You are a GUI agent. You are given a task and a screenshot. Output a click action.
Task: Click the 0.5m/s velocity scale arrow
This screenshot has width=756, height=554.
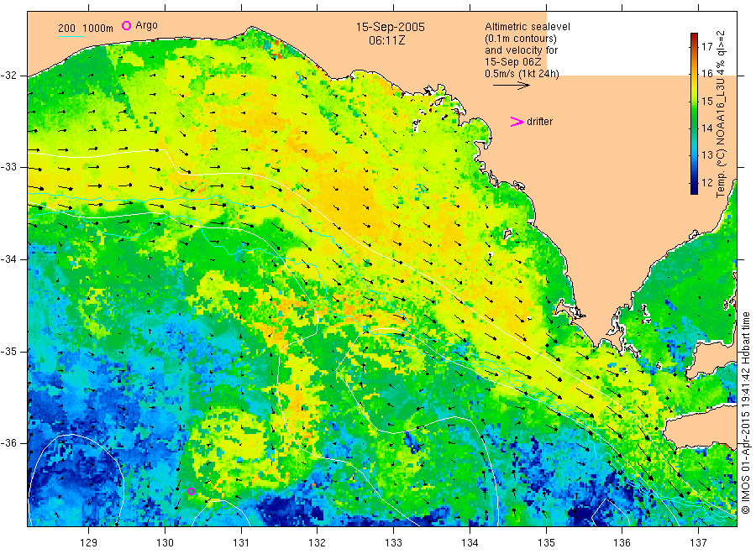pos(511,86)
